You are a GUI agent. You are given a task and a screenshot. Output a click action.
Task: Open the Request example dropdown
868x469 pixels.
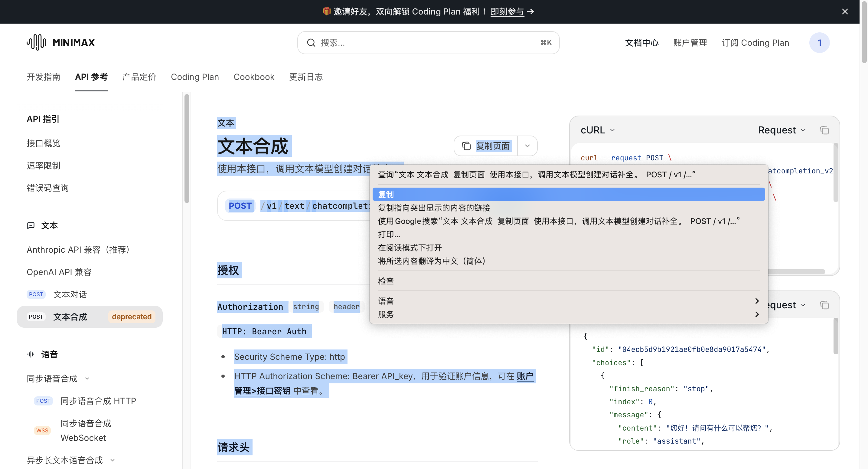(x=782, y=130)
